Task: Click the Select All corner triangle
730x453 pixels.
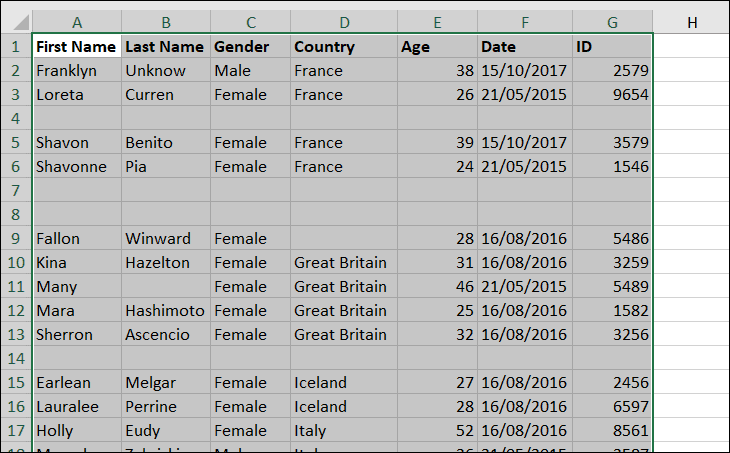Action: point(17,22)
